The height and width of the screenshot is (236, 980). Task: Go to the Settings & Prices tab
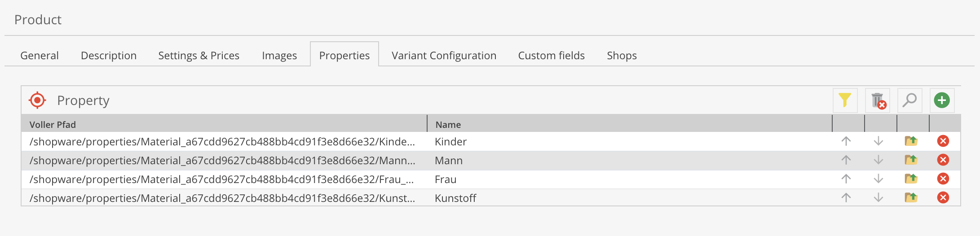pos(199,56)
